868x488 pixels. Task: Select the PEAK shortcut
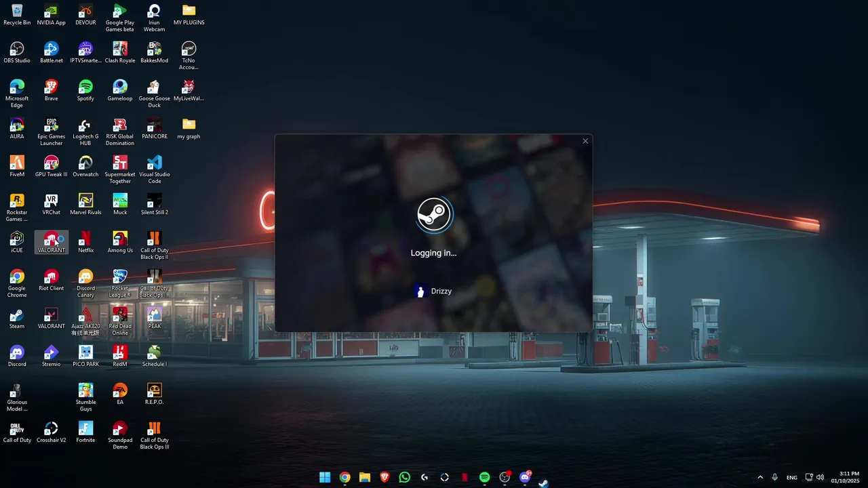(x=155, y=319)
